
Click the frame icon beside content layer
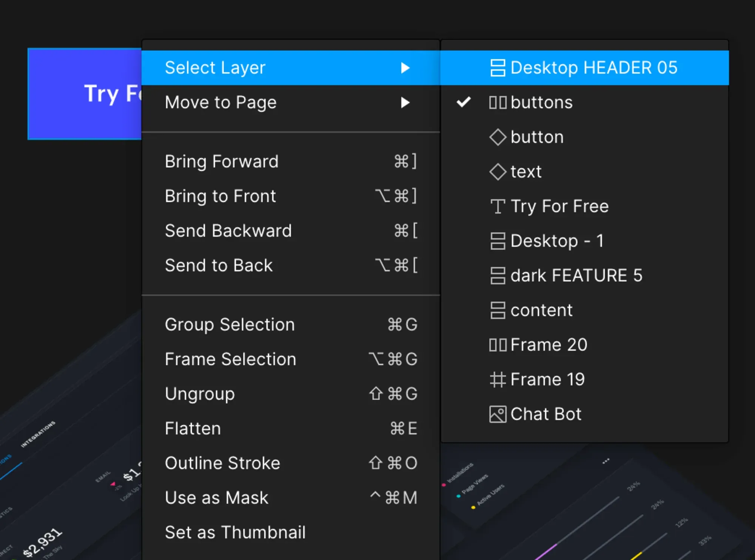(x=498, y=310)
